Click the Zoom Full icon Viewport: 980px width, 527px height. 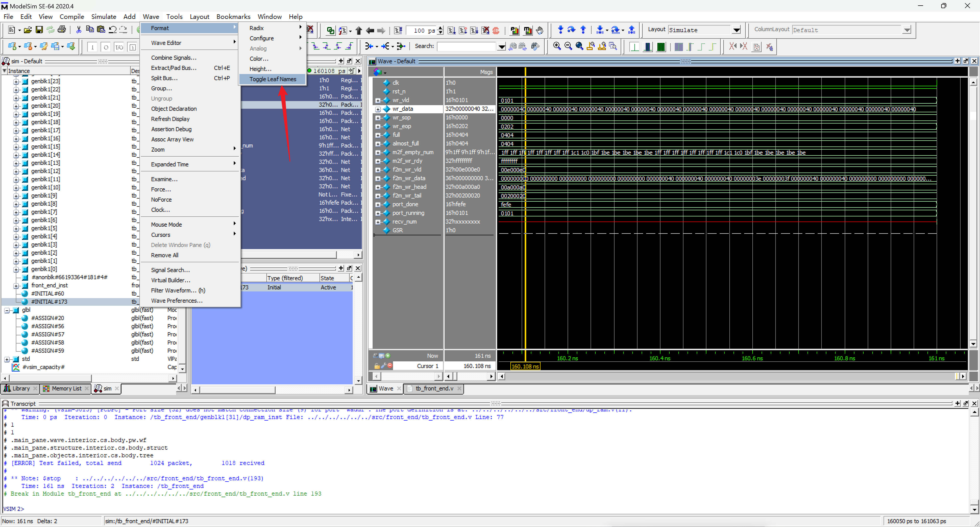[579, 46]
